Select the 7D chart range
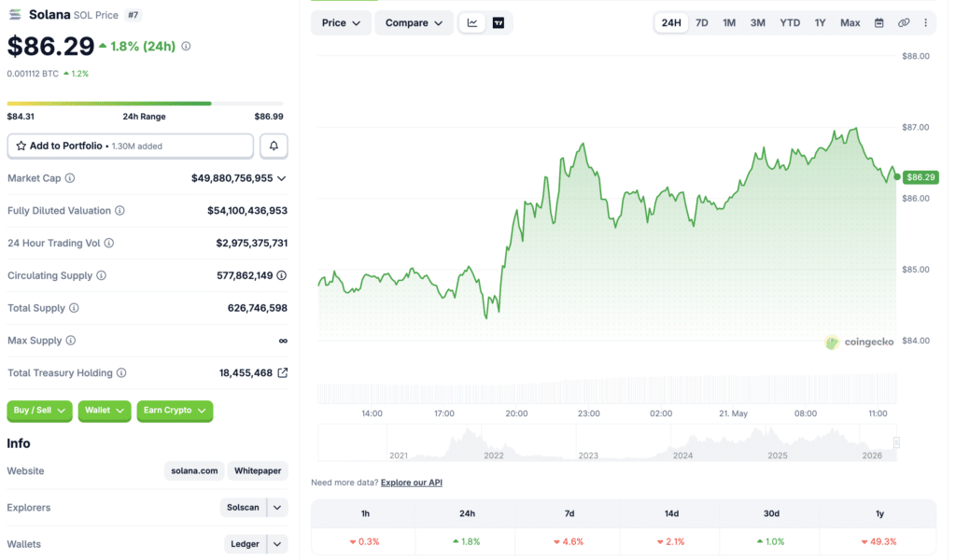Image resolution: width=956 pixels, height=560 pixels. point(702,22)
